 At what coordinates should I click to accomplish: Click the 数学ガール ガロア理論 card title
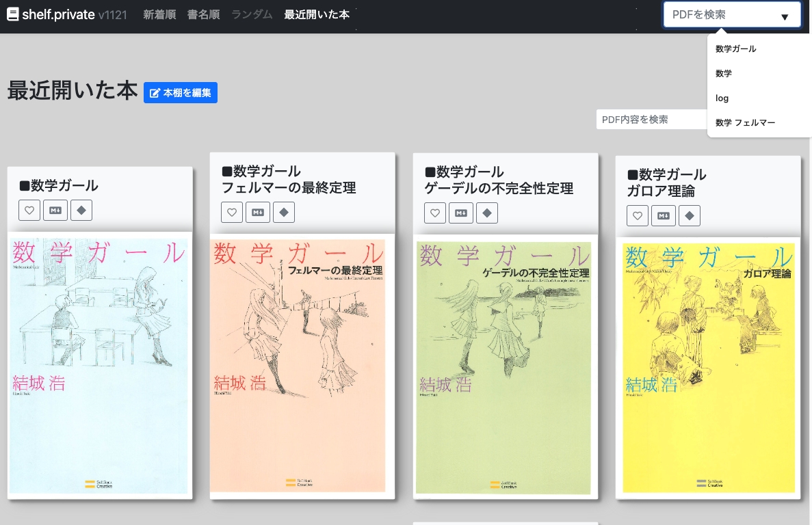pyautogui.click(x=666, y=183)
